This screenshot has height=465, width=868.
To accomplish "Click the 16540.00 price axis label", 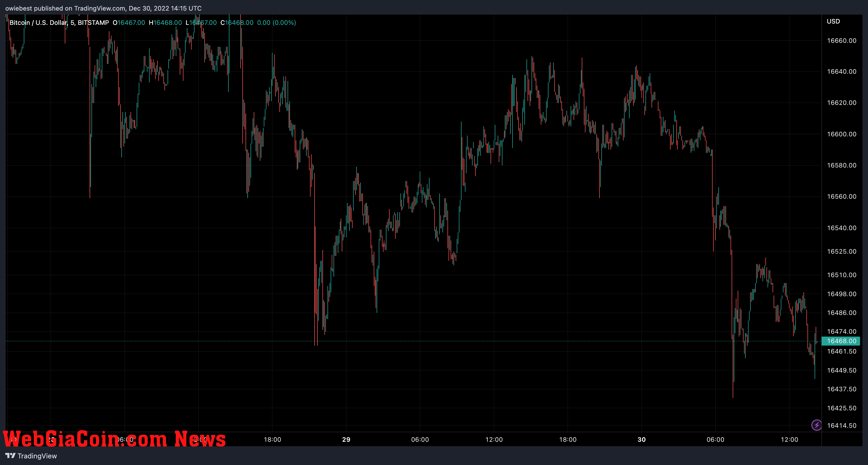I will click(x=841, y=228).
